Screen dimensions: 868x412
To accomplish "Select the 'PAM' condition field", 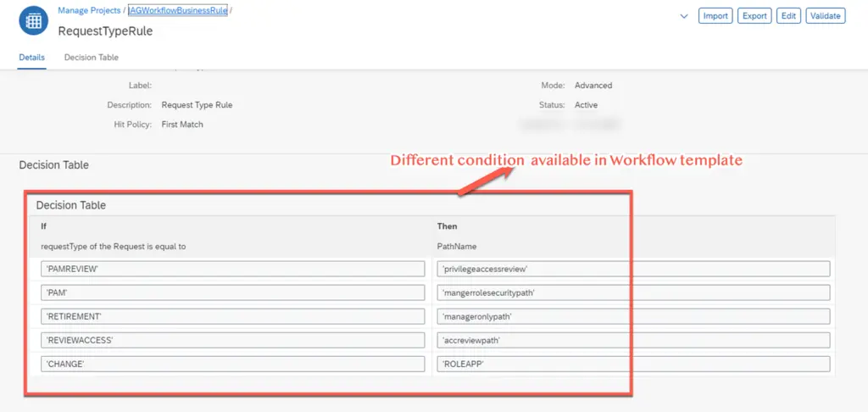I will pyautogui.click(x=233, y=292).
